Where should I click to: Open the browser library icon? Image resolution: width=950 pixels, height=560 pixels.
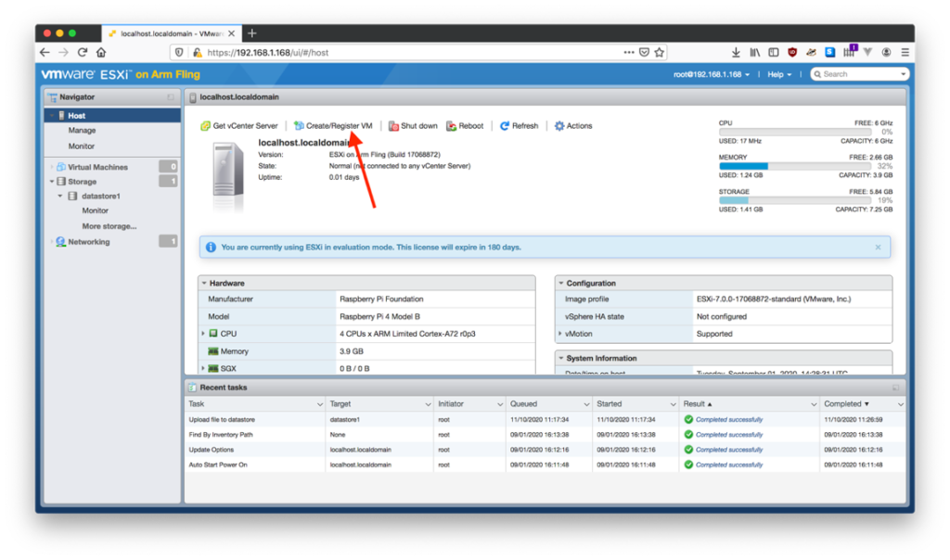tap(754, 53)
